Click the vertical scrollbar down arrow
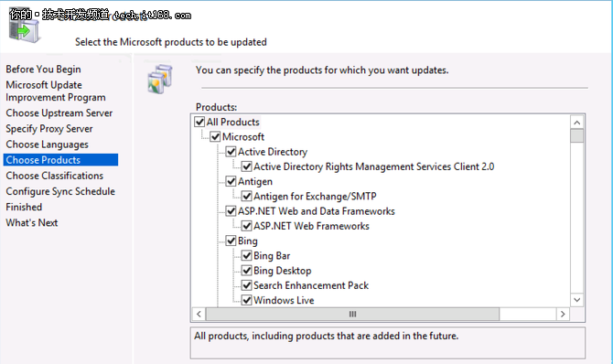Screen dimensions: 613x364 [576, 300]
